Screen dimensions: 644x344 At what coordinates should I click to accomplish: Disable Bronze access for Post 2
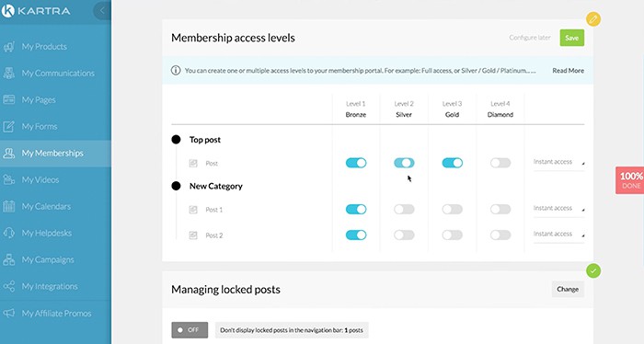(x=356, y=235)
